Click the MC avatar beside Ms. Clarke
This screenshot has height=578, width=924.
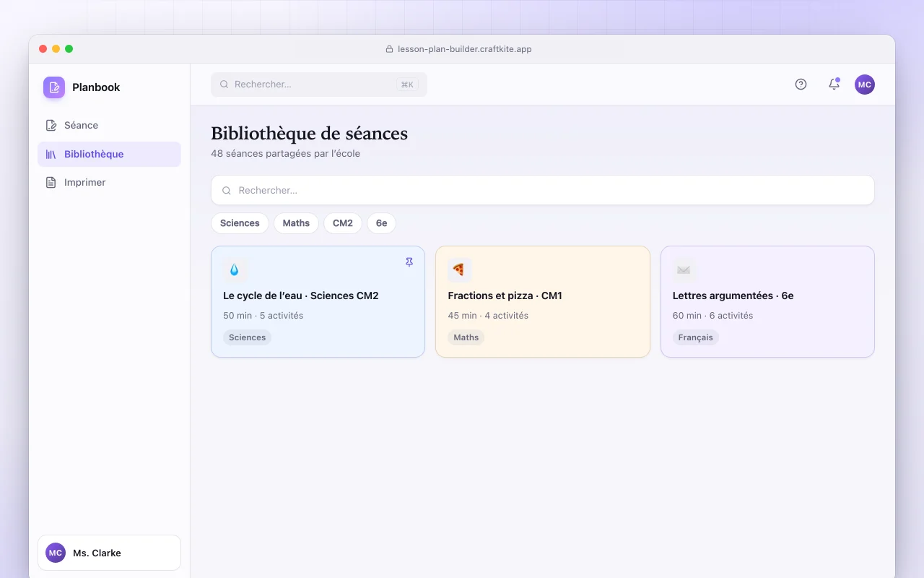tap(56, 553)
